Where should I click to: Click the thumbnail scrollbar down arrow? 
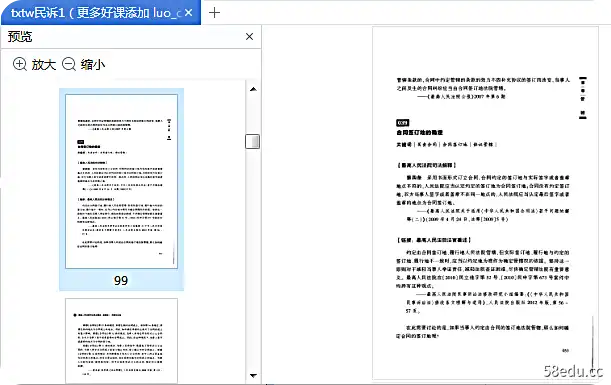253,376
